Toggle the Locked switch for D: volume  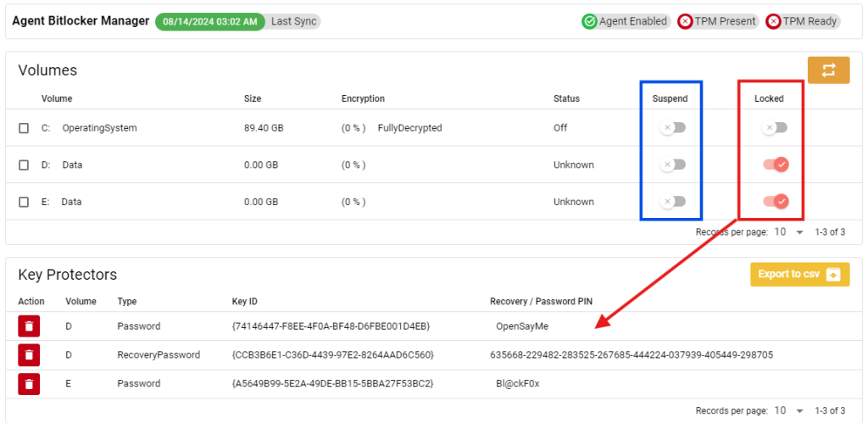click(776, 164)
